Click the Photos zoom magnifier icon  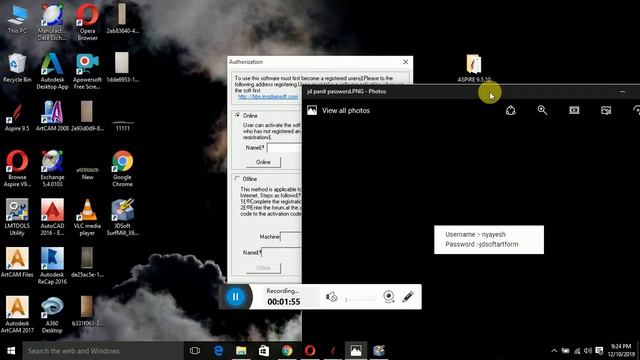click(x=542, y=110)
